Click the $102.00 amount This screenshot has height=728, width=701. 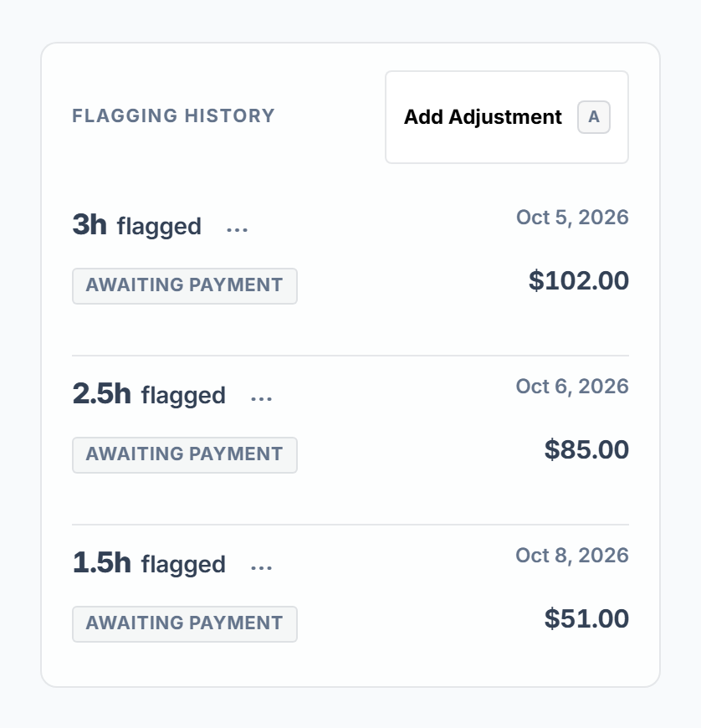(x=578, y=280)
